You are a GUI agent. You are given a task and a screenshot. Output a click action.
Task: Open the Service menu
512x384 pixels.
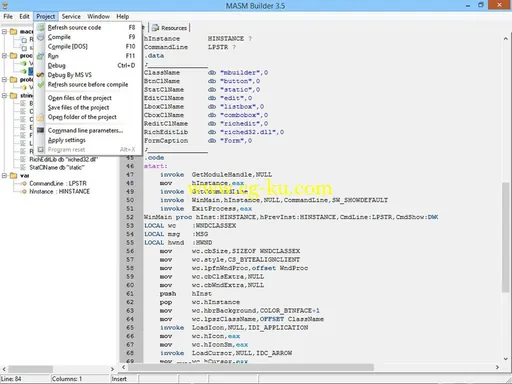(71, 16)
